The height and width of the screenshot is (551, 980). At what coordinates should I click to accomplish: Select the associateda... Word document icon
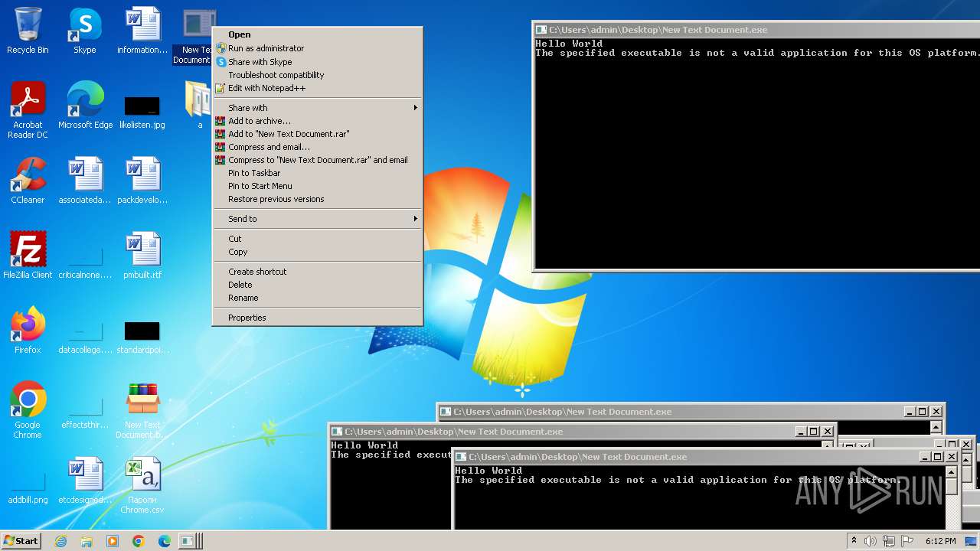click(x=85, y=181)
